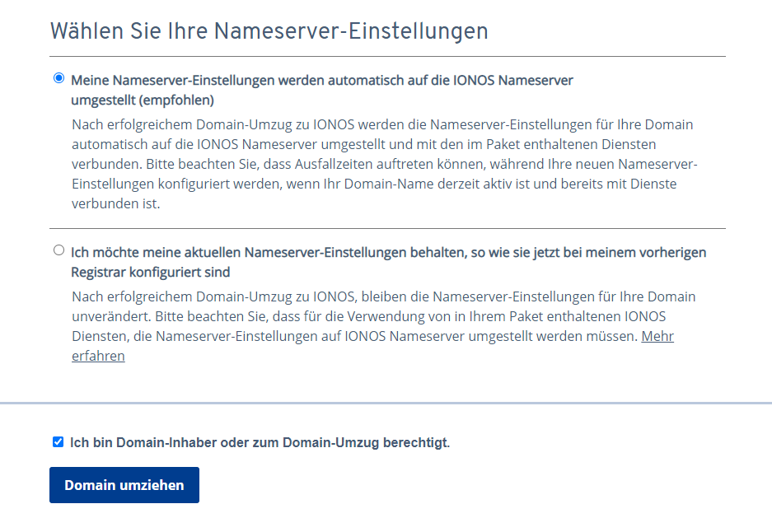Toggle the Domain-Inhaber authorization checkbox
772x532 pixels.
pos(58,442)
